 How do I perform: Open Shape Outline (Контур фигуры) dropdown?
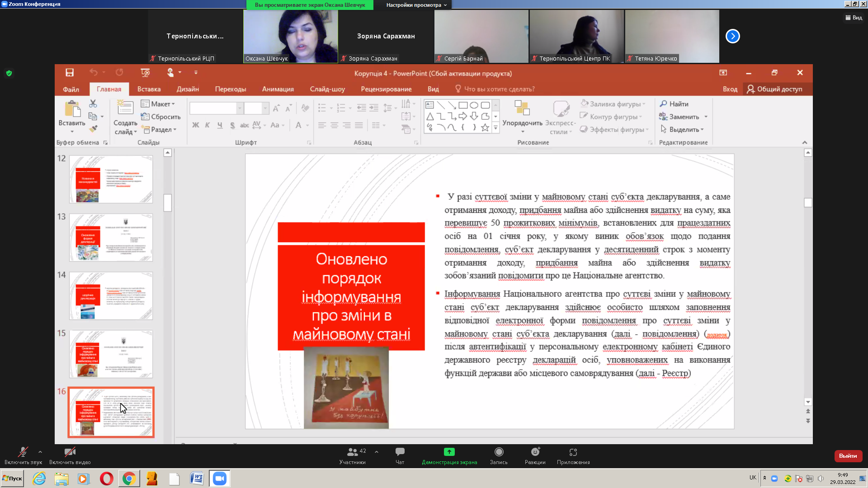pos(611,117)
